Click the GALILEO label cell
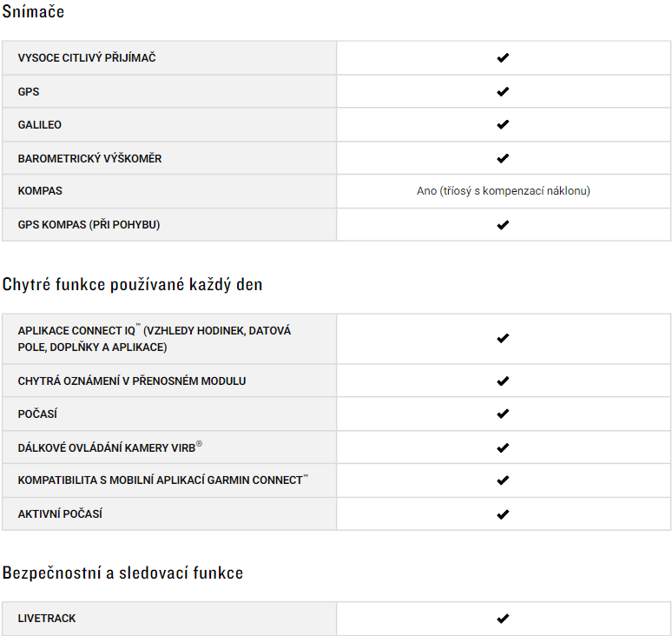This screenshot has height=636, width=672. pos(169,124)
